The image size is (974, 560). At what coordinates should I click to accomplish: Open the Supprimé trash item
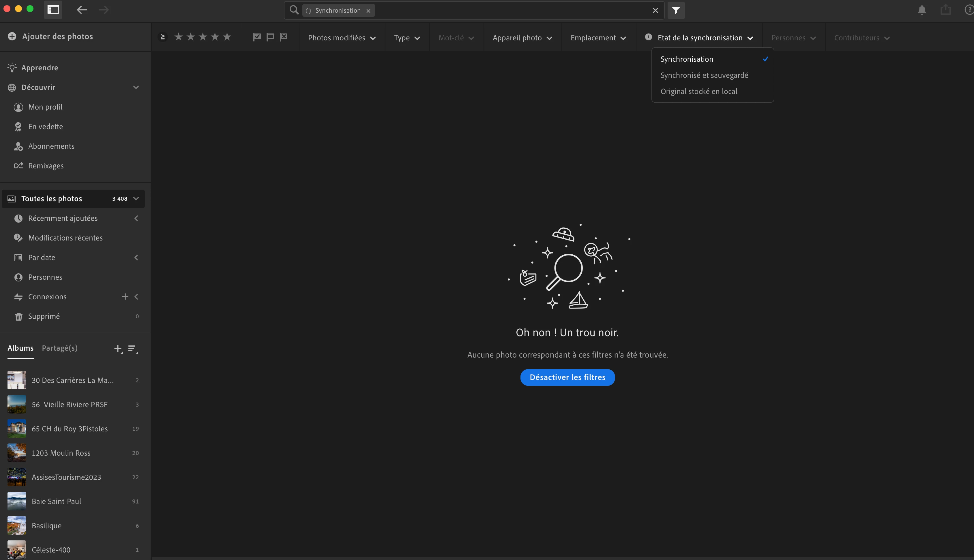click(x=44, y=316)
